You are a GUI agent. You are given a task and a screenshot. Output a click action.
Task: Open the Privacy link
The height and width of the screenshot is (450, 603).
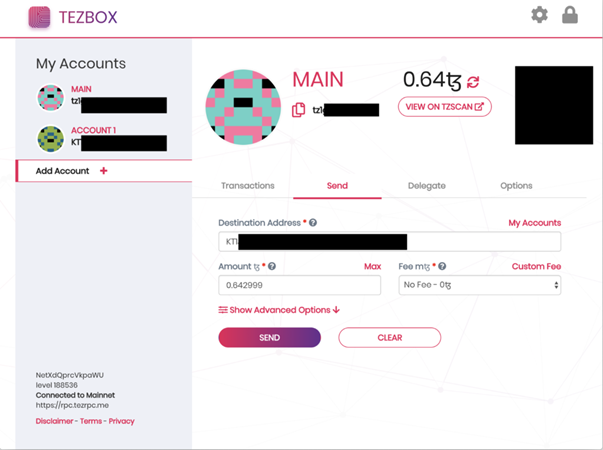point(122,421)
